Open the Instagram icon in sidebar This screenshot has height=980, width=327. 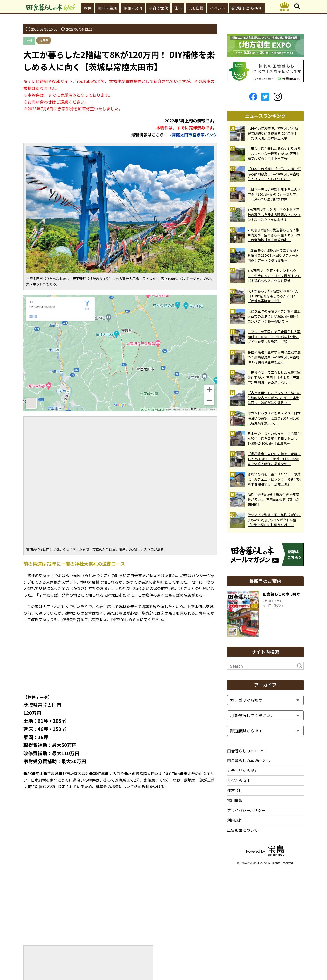pyautogui.click(x=278, y=97)
